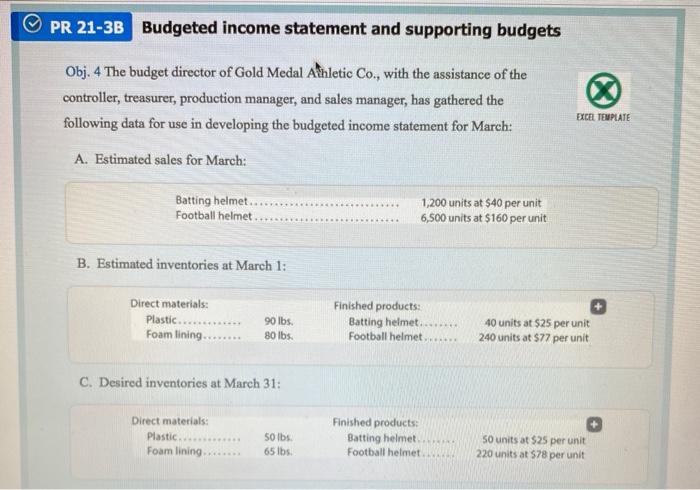
Task: Click the Finished products label under March 1
Action: 377,306
